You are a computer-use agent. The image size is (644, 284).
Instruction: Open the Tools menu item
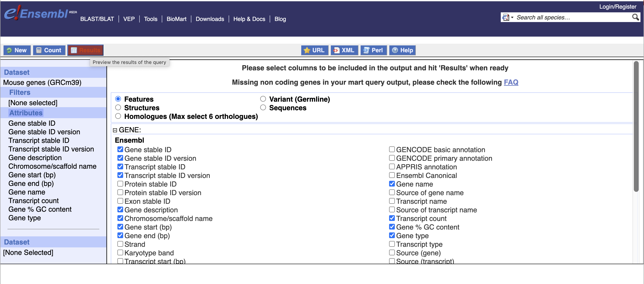tap(151, 19)
